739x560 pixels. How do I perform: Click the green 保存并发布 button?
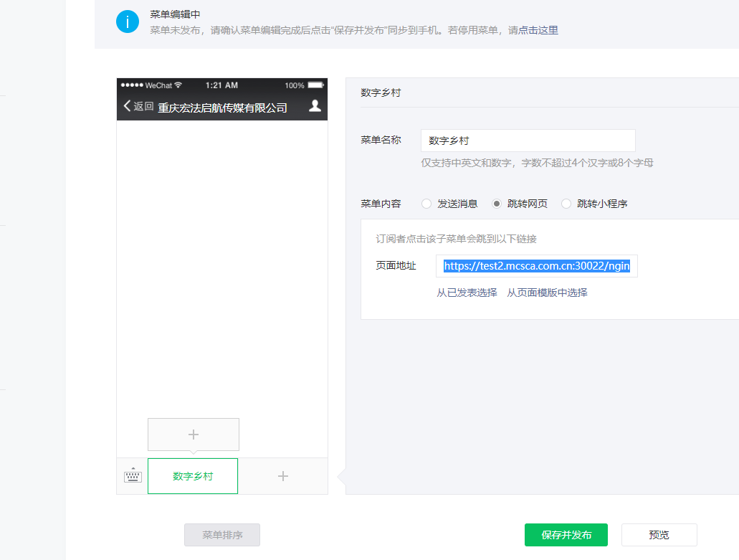(x=566, y=534)
